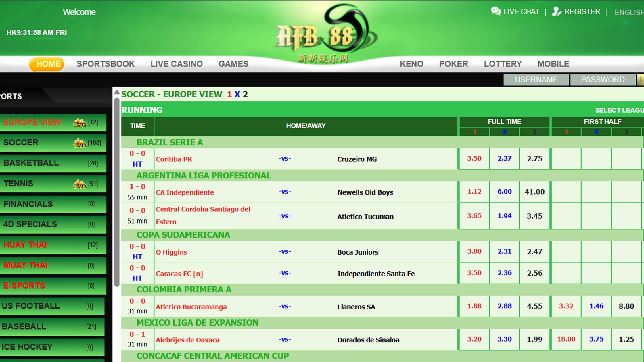
Task: Select 4D SPECIALS in sports sidebar
Action: point(53,224)
